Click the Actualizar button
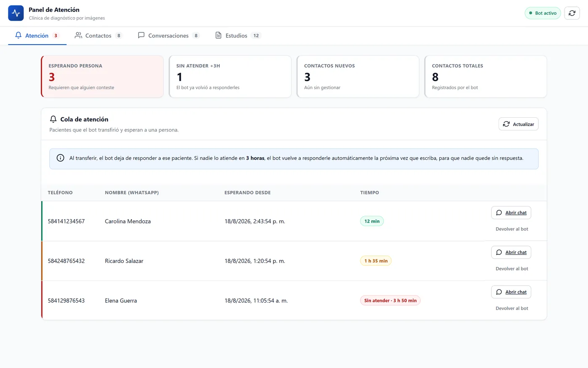 click(x=518, y=124)
